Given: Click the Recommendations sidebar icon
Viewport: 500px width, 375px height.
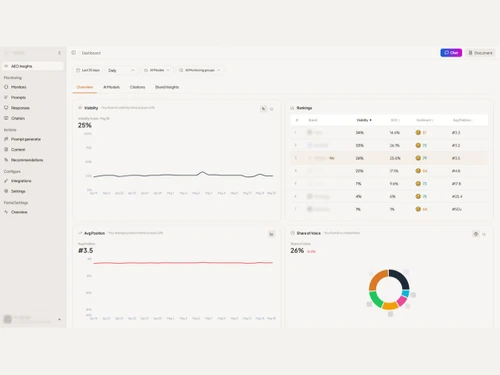Looking at the screenshot, I should pos(6,160).
